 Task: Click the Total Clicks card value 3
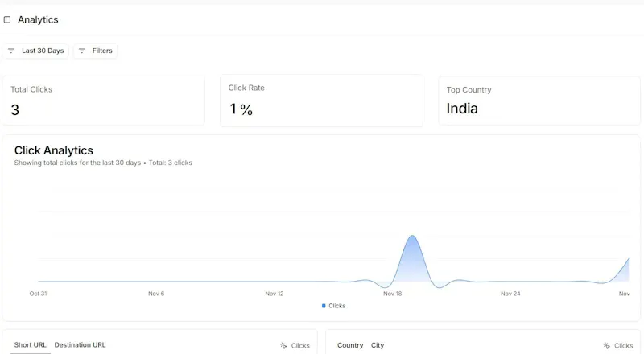[x=14, y=110]
